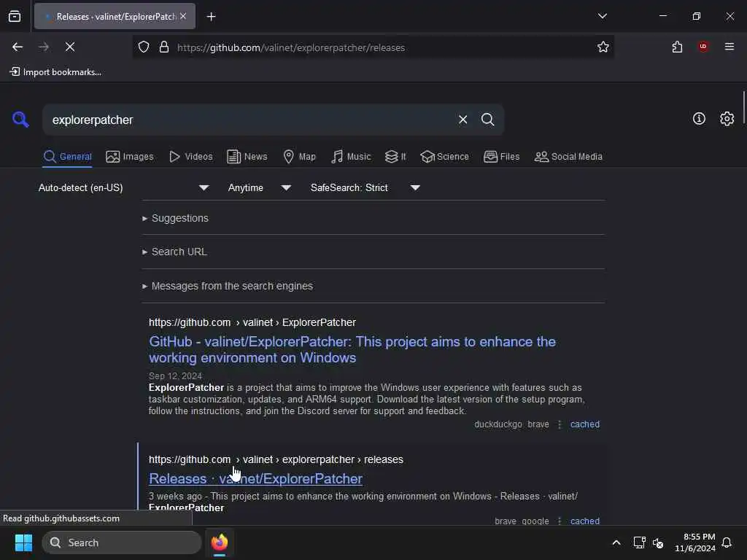This screenshot has height=560, width=747.
Task: Open Auto-detect (en-US) language dropdown
Action: pos(123,187)
